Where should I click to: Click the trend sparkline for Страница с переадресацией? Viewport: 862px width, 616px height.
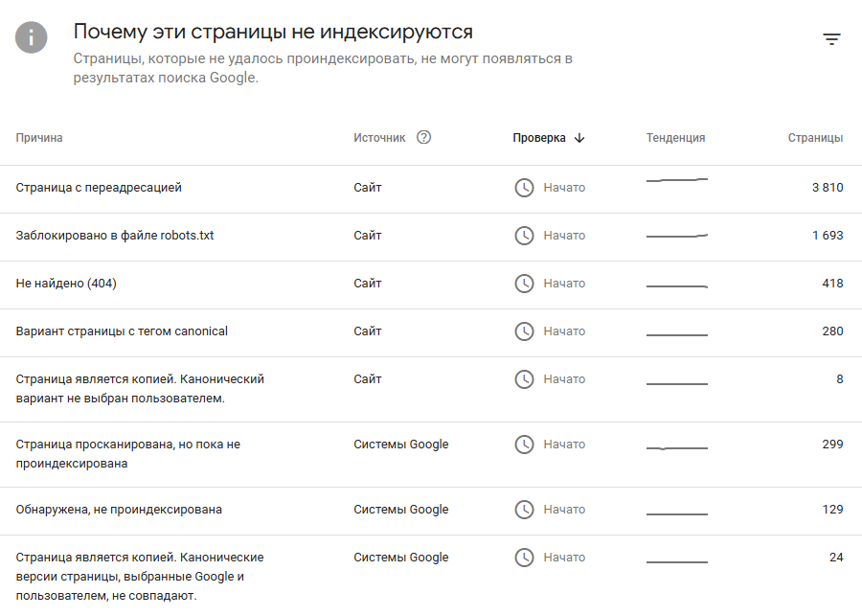676,180
